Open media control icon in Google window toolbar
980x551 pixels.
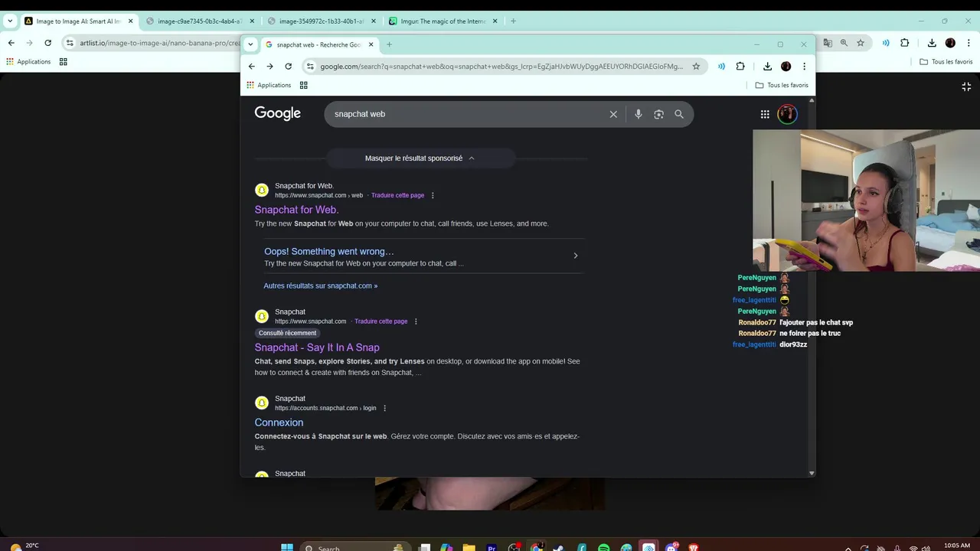click(x=721, y=67)
